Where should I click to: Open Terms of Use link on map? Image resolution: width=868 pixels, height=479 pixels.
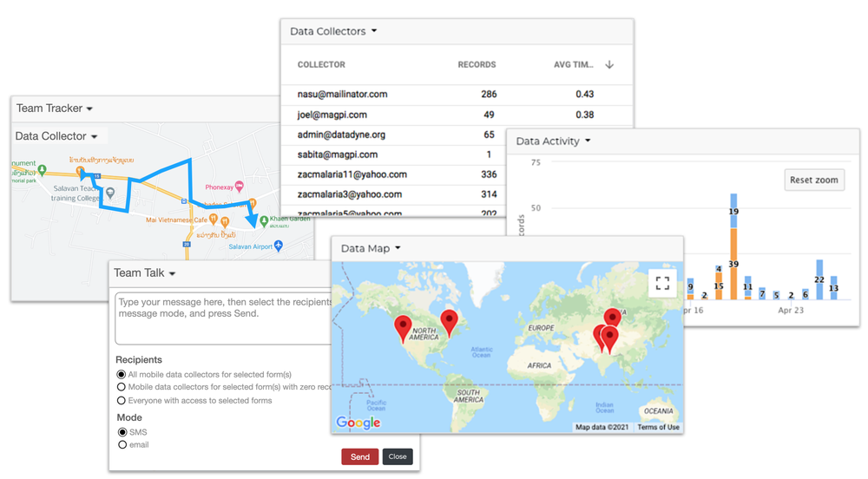[x=658, y=427]
